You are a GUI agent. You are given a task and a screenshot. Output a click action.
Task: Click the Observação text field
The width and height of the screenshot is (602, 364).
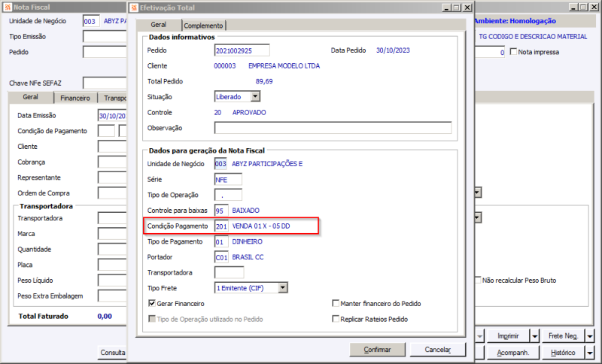click(x=333, y=128)
